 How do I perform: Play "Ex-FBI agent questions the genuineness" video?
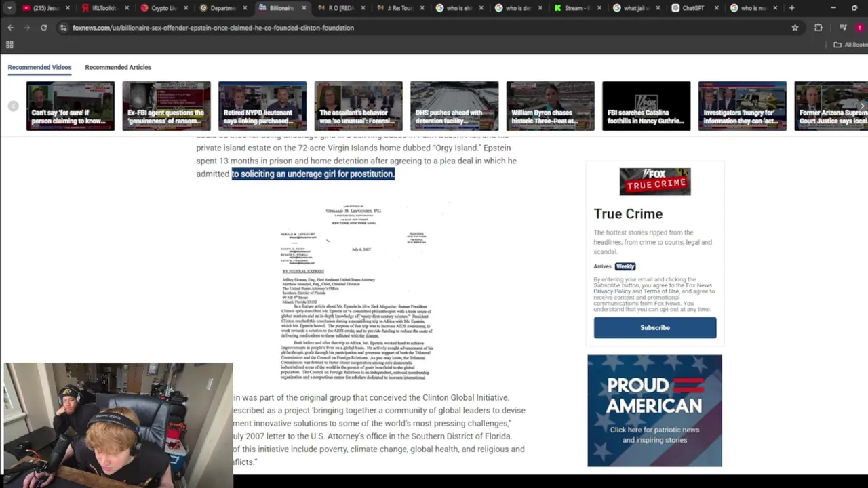166,106
